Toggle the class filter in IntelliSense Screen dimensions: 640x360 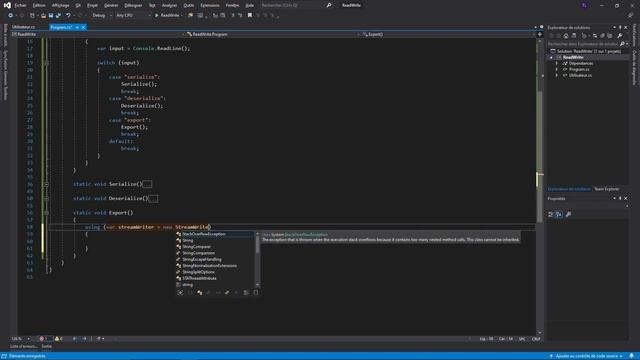(200, 293)
